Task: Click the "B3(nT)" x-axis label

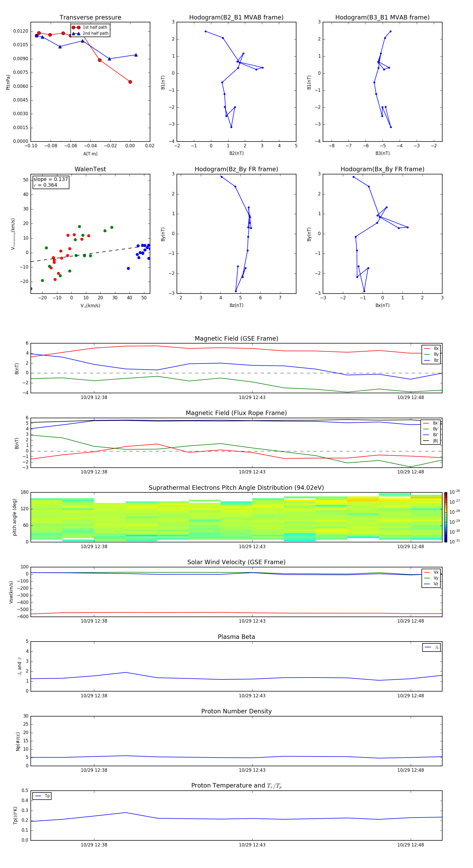Action: [x=382, y=153]
